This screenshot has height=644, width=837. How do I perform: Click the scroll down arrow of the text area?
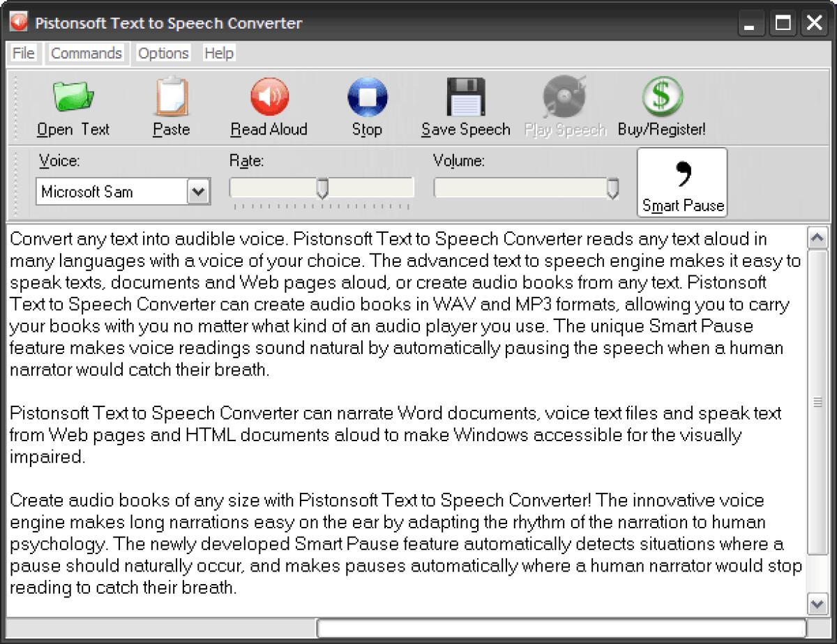[x=819, y=604]
